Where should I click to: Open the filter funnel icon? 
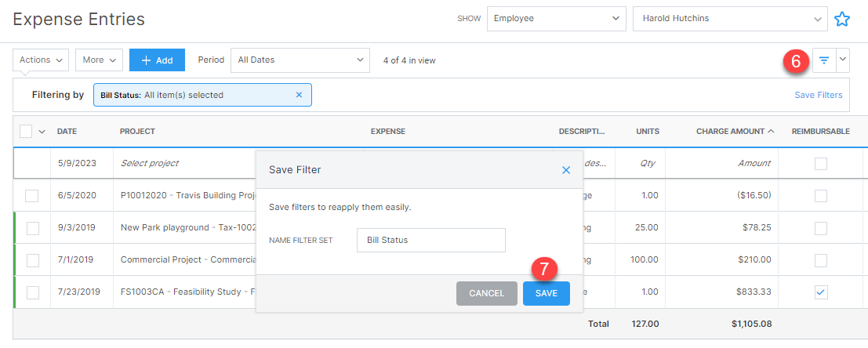coord(824,60)
